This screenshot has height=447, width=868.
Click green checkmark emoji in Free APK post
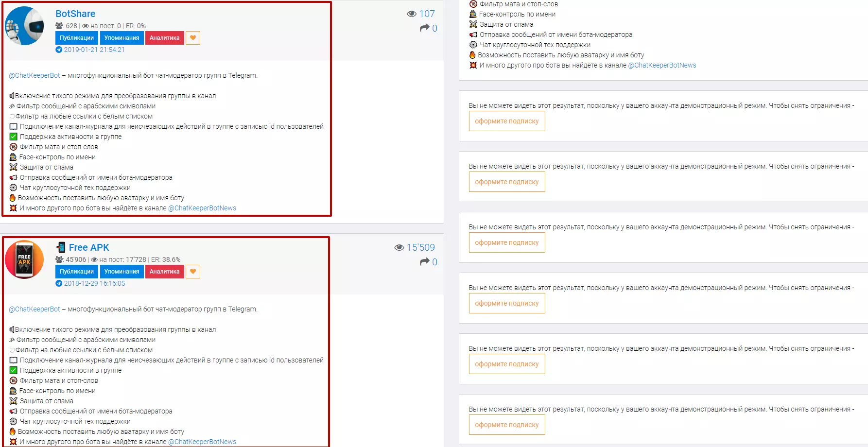coord(14,370)
